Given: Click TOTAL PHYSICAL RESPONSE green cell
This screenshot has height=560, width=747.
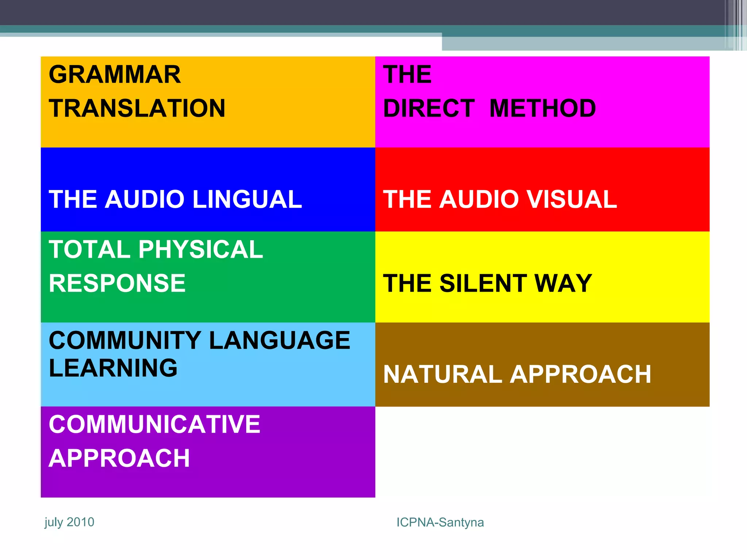Looking at the screenshot, I should (208, 277).
